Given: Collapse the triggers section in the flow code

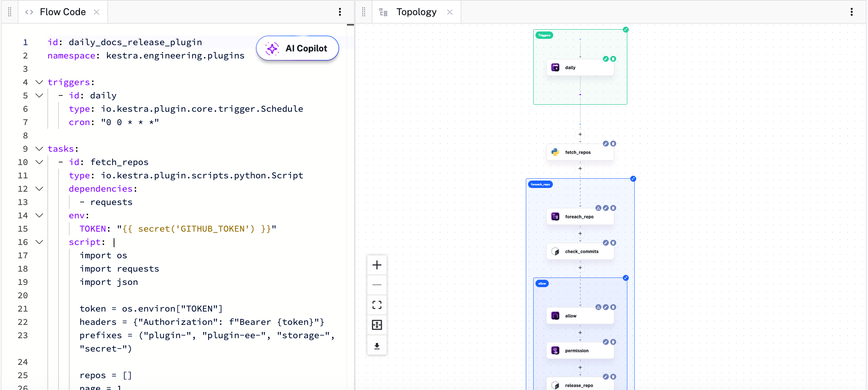Looking at the screenshot, I should pos(39,82).
